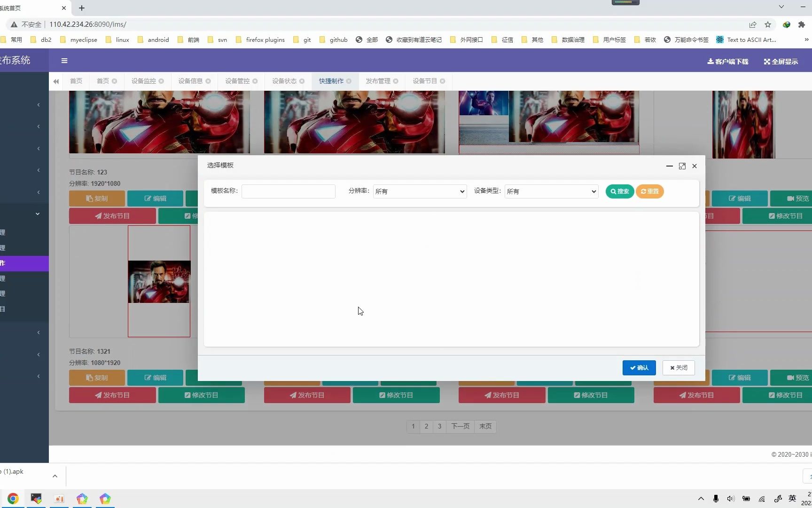Image resolution: width=812 pixels, height=508 pixels.
Task: Click the browser address bar URL
Action: click(88, 24)
